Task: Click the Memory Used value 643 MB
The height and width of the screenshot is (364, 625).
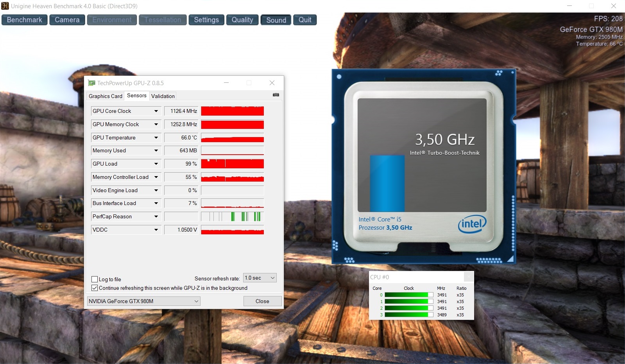Action: pos(181,151)
